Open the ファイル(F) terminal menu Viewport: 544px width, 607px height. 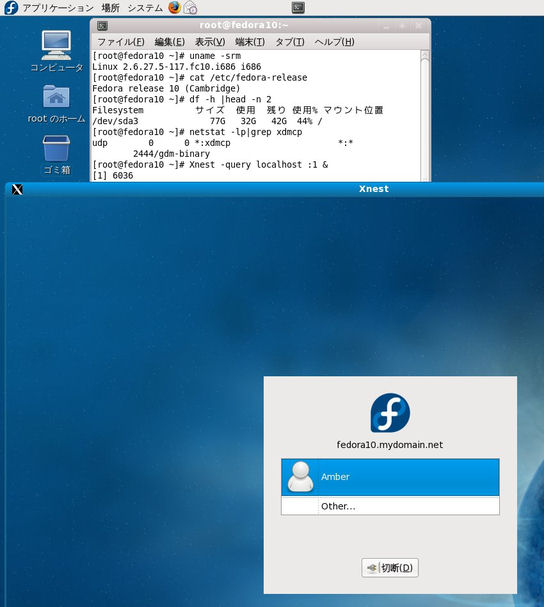pyautogui.click(x=121, y=42)
